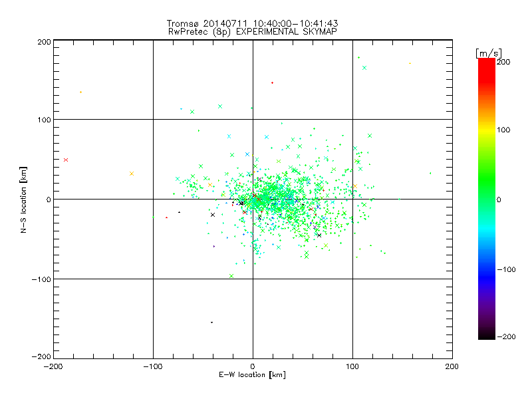532x399 pixels.
Task: Click the colorbar tick label '-200'
Action: click(506, 336)
